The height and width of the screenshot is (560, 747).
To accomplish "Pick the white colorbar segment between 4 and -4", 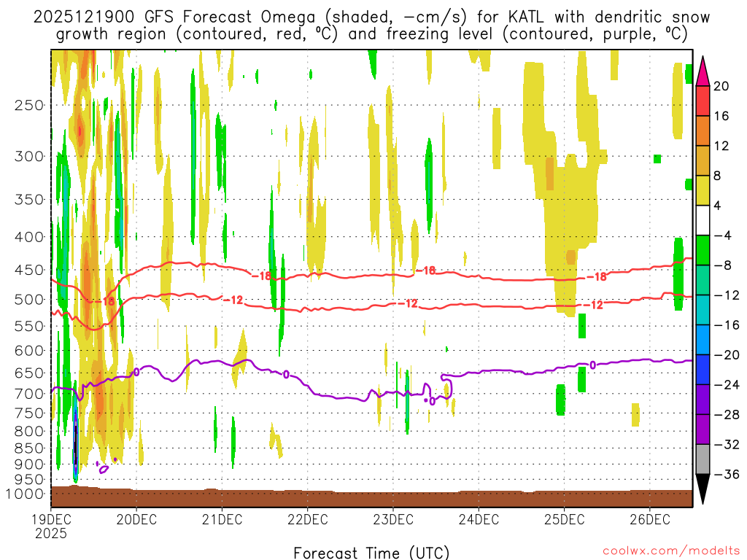I will pos(703,220).
